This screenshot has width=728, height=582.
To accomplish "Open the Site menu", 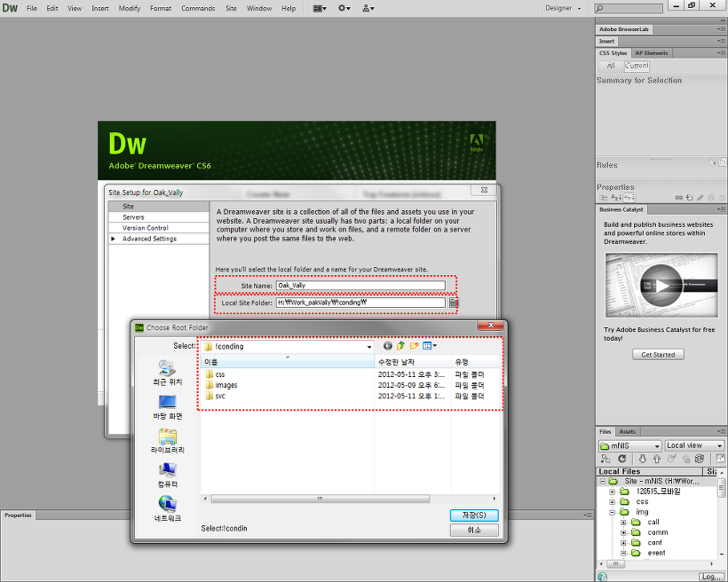I will (231, 8).
